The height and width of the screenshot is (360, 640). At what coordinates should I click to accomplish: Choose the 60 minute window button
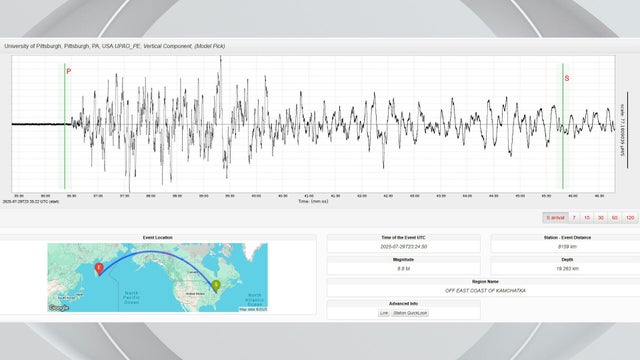coord(615,218)
